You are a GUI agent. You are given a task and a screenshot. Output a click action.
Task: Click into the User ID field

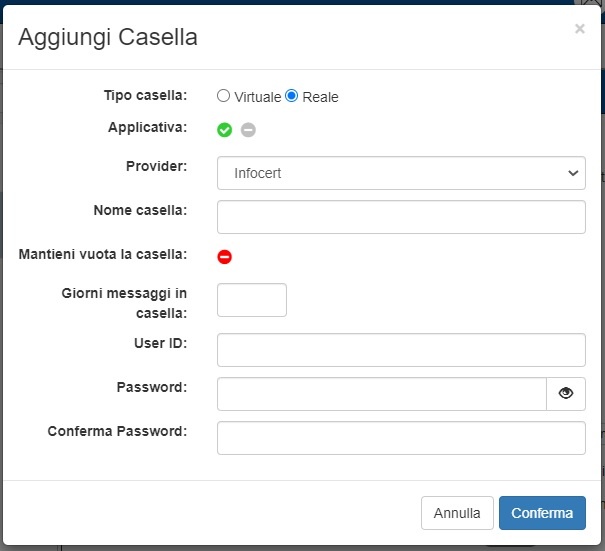pos(401,350)
